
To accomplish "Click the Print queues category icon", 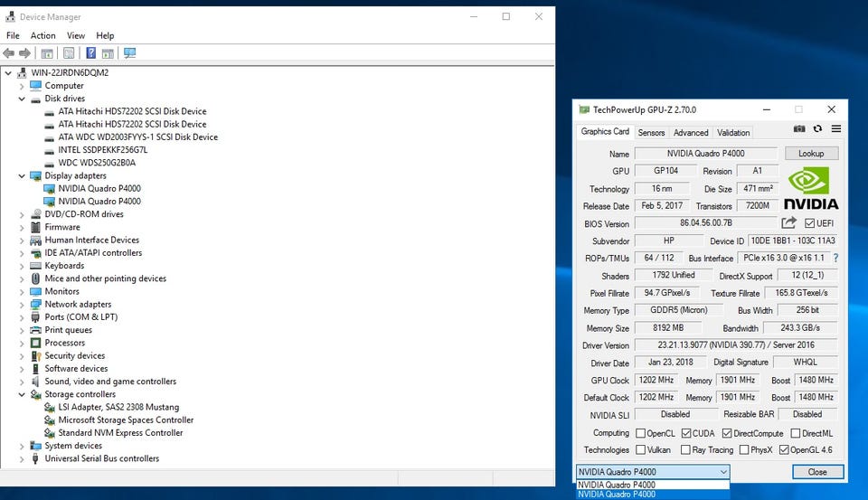I will coord(36,330).
